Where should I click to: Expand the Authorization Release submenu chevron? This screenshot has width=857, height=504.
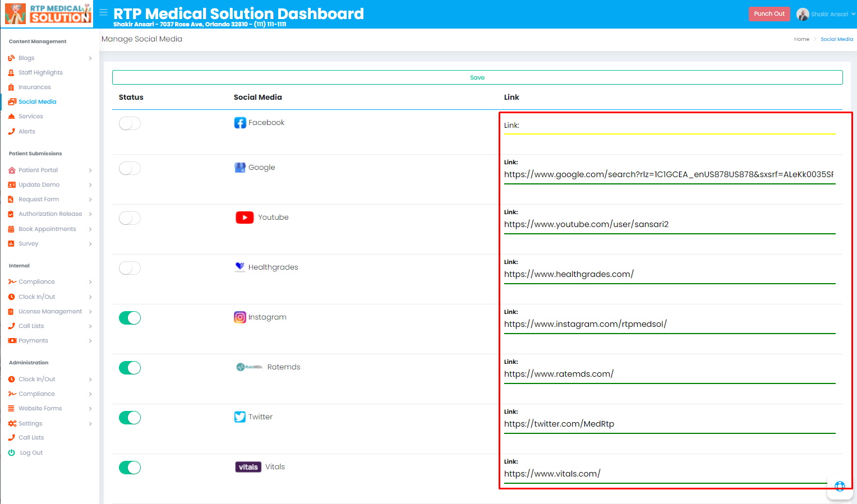click(x=90, y=214)
